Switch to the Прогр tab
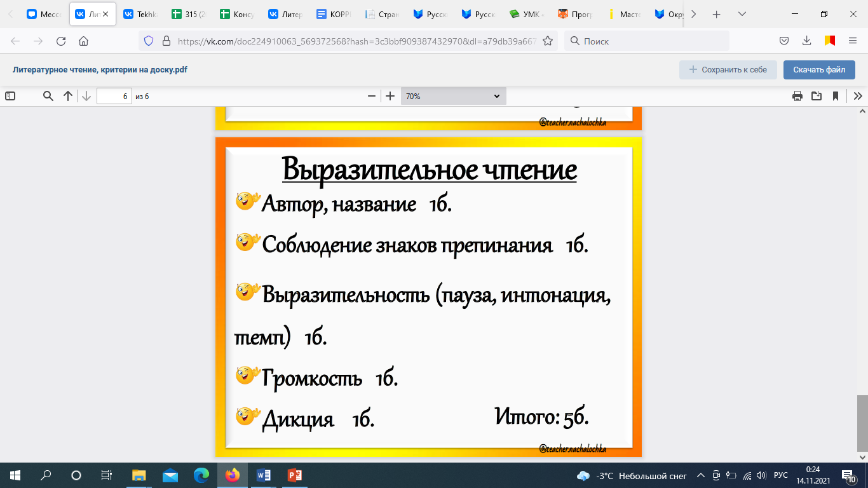868x488 pixels. coord(576,14)
